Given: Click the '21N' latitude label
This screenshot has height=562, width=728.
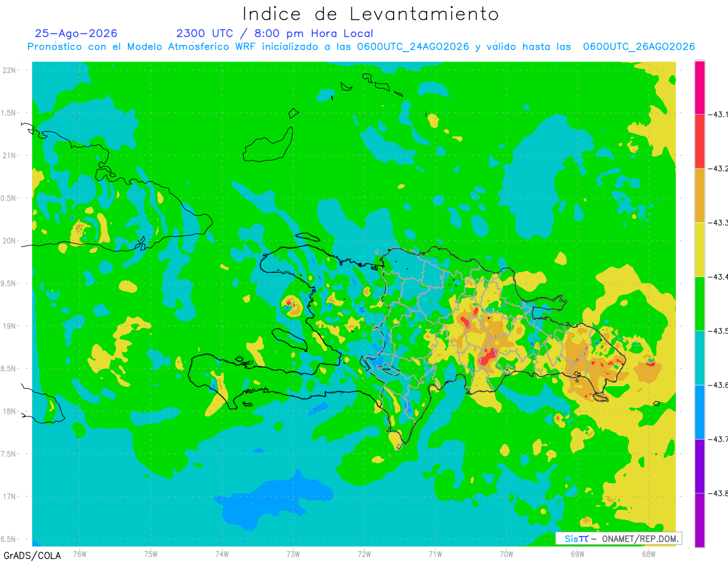Looking at the screenshot, I should (x=10, y=155).
